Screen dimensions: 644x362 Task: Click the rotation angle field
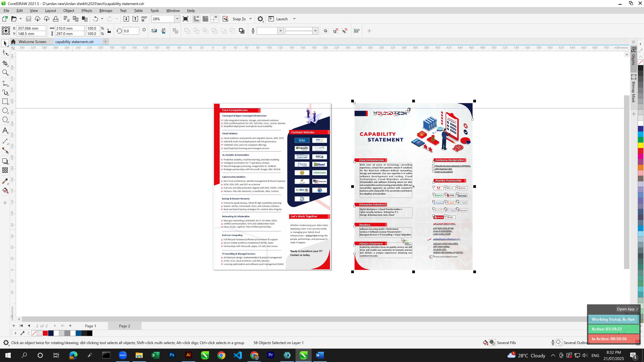pyautogui.click(x=131, y=31)
